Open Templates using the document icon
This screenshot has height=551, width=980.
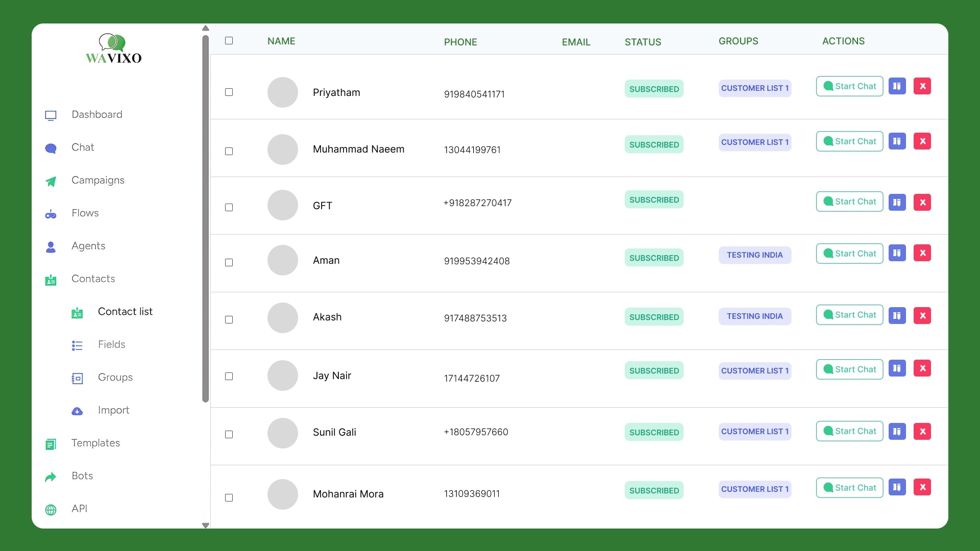pos(51,444)
